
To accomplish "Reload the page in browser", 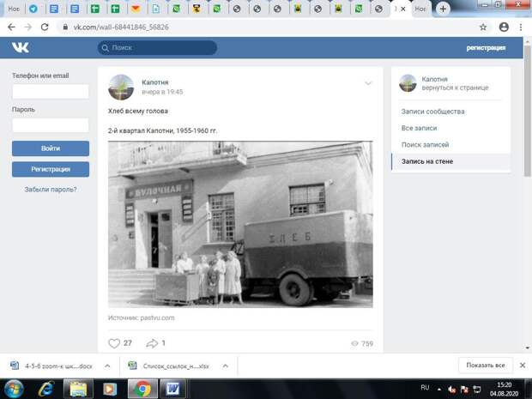I will pyautogui.click(x=45, y=27).
